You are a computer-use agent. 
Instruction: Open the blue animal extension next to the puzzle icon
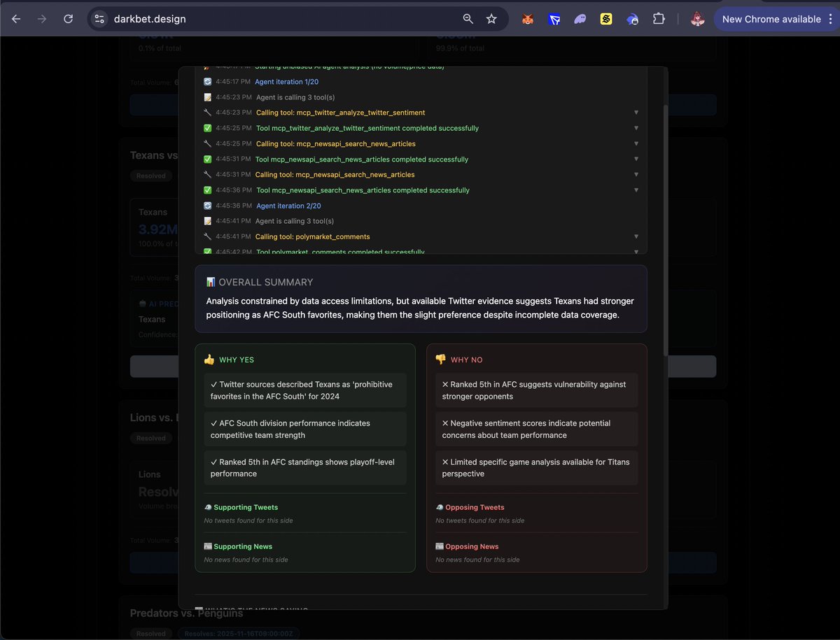[632, 19]
